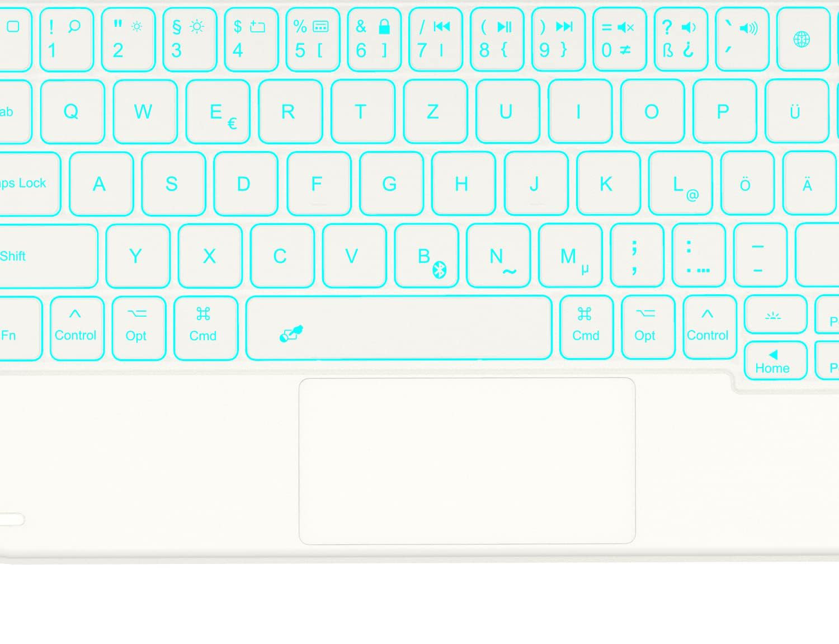Tap the left Shift key

point(47,256)
